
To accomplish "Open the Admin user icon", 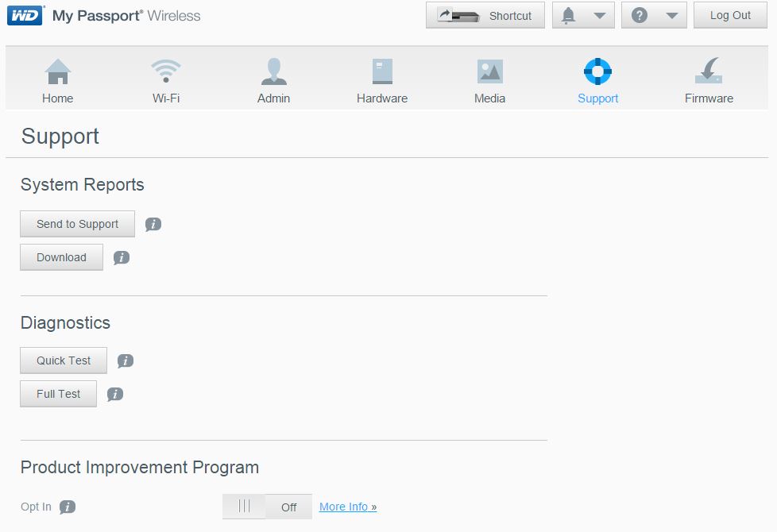I will tap(273, 71).
